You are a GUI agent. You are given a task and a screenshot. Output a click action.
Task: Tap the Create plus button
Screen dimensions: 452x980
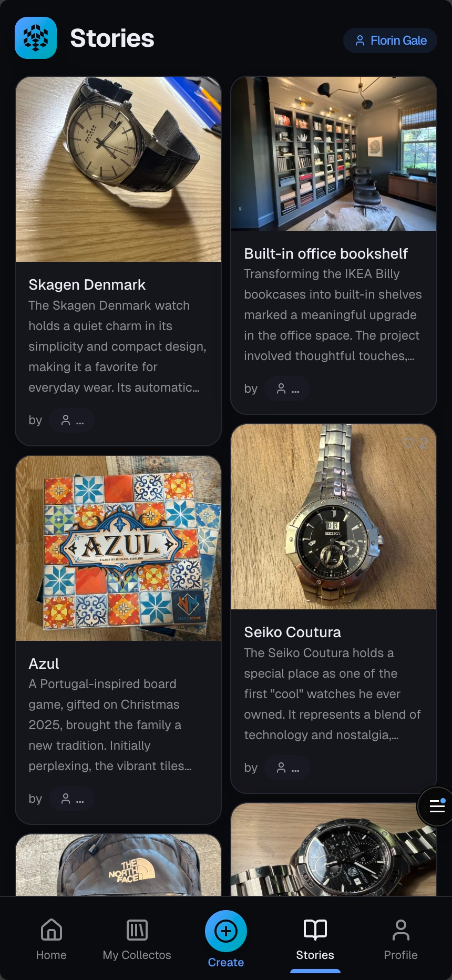pyautogui.click(x=226, y=931)
